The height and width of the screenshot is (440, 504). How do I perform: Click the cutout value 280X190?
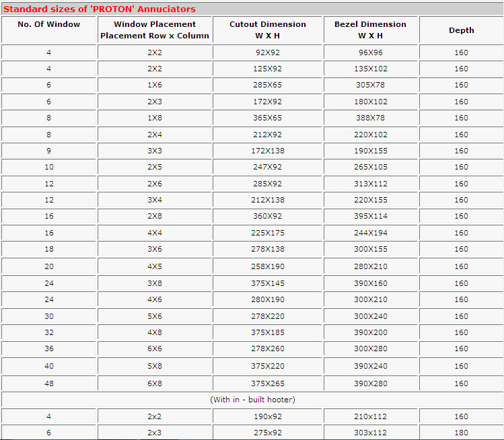pos(267,299)
